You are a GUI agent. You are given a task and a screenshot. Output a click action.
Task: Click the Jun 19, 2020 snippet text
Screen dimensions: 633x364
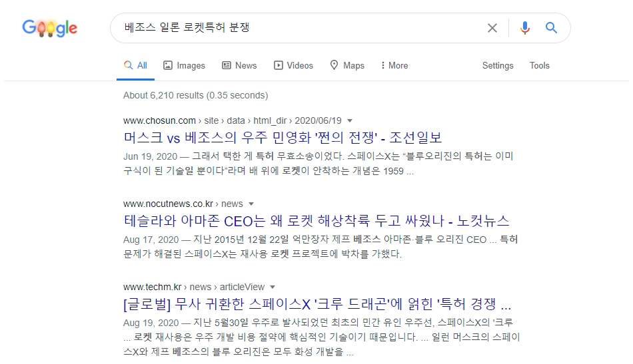click(318, 163)
